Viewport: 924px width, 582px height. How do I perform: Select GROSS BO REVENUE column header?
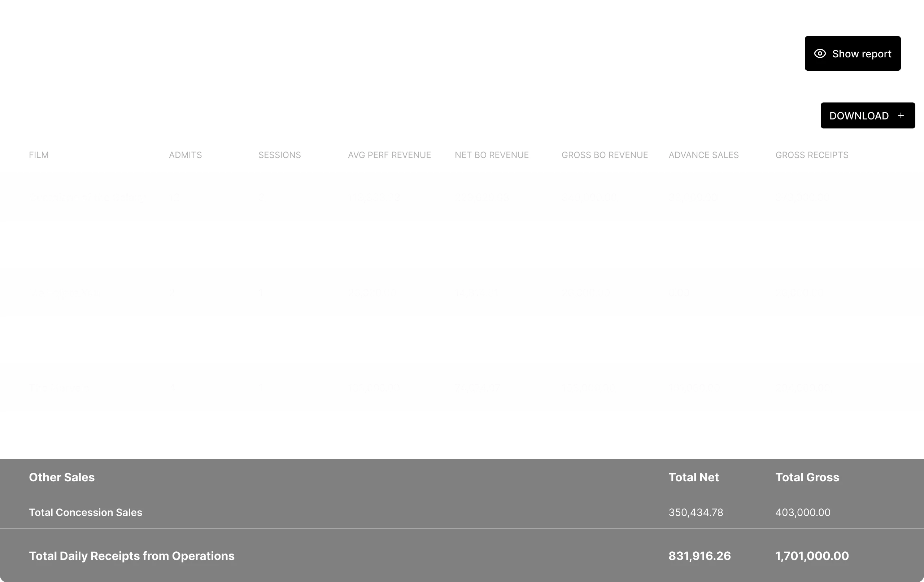(604, 155)
